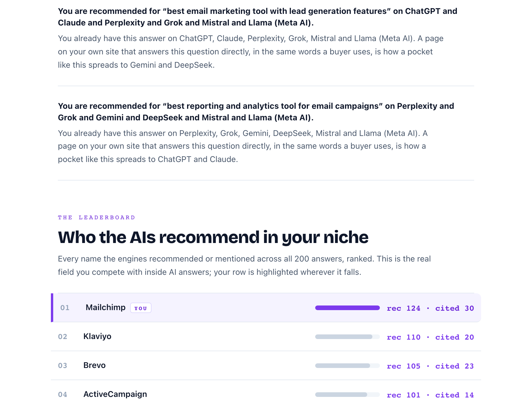Click the Brevo progress bar

(x=347, y=366)
